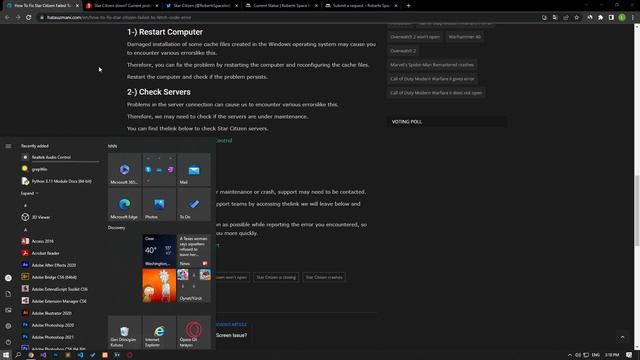Click the Power button in Start
The width and height of the screenshot is (640, 360).
pos(8,342)
